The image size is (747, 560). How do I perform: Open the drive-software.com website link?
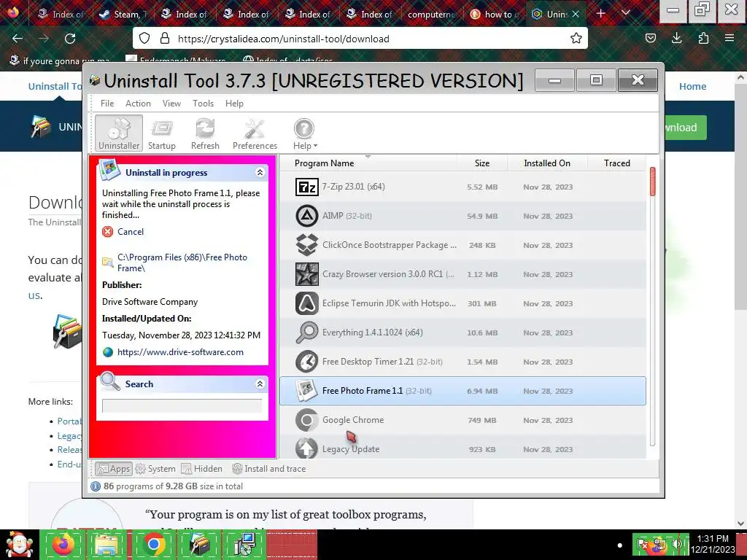pyautogui.click(x=180, y=352)
